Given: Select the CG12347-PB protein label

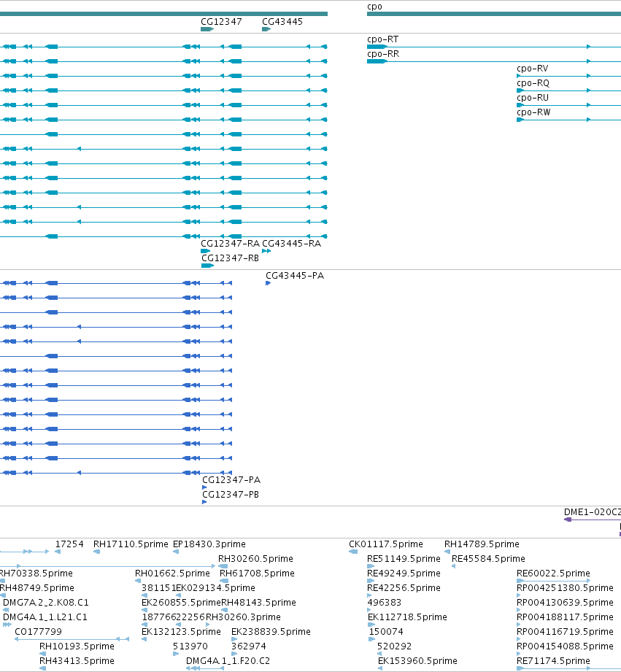Looking at the screenshot, I should point(231,495).
